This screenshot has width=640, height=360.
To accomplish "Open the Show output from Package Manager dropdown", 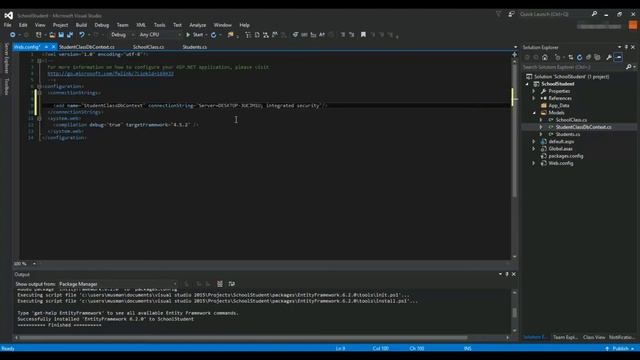I will tap(118, 284).
